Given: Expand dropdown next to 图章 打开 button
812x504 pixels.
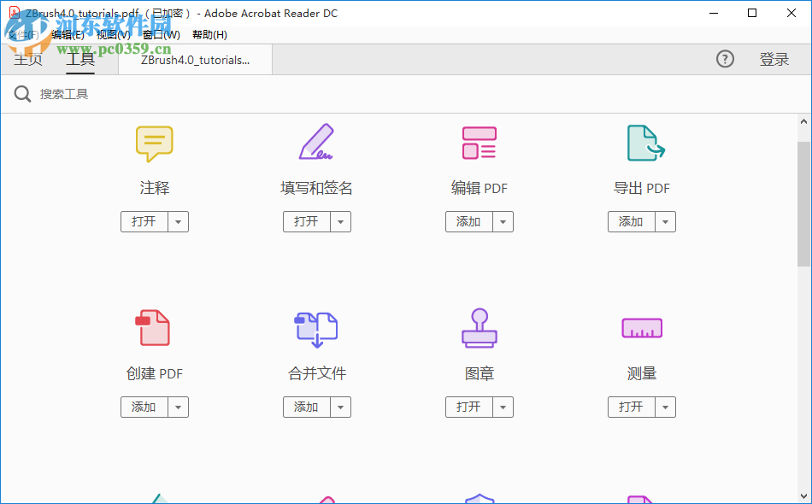Looking at the screenshot, I should click(x=503, y=407).
